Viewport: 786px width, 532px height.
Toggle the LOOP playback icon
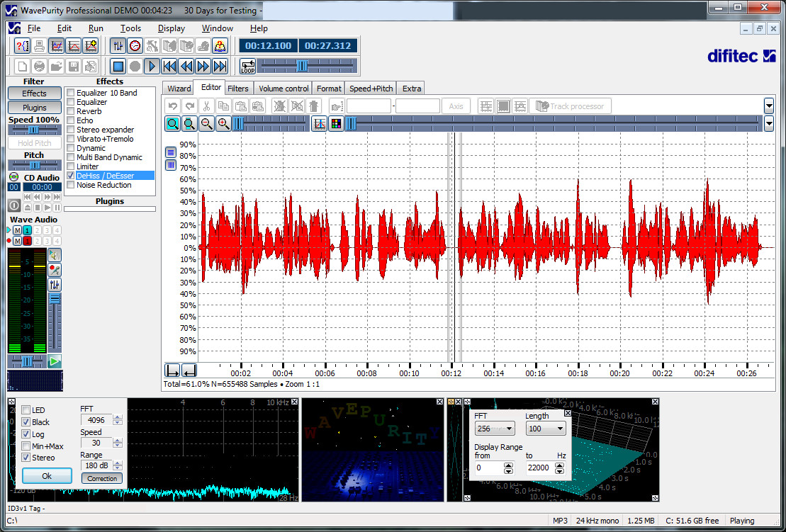247,66
